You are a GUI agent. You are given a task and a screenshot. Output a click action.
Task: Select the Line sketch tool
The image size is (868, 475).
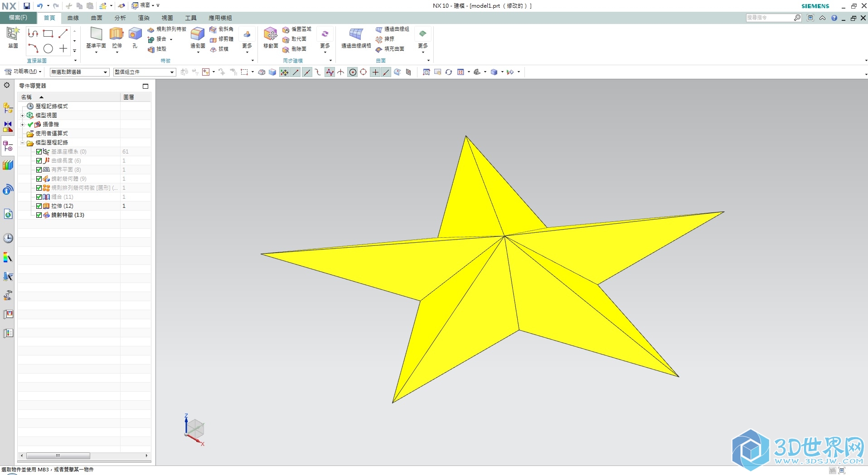(x=63, y=34)
